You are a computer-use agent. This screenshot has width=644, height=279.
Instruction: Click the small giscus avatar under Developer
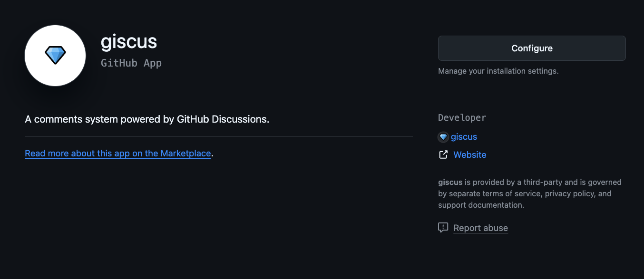click(x=443, y=137)
